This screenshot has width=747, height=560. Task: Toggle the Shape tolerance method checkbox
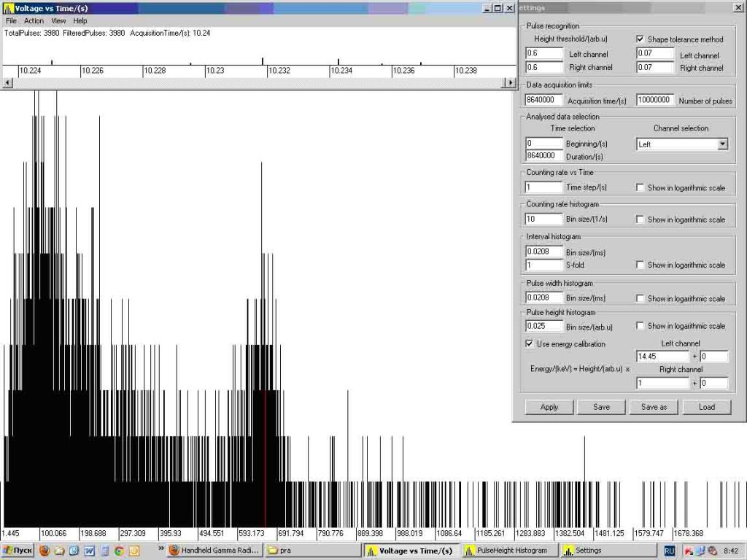click(x=640, y=39)
